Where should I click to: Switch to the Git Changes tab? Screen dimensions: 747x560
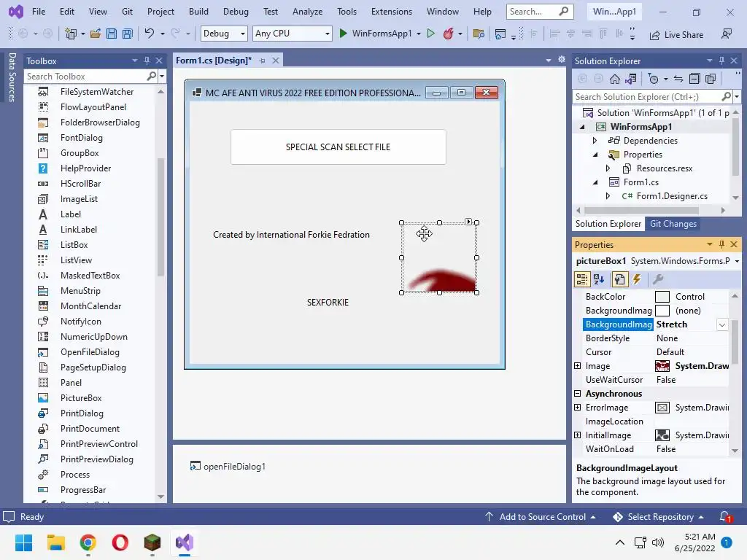point(673,224)
